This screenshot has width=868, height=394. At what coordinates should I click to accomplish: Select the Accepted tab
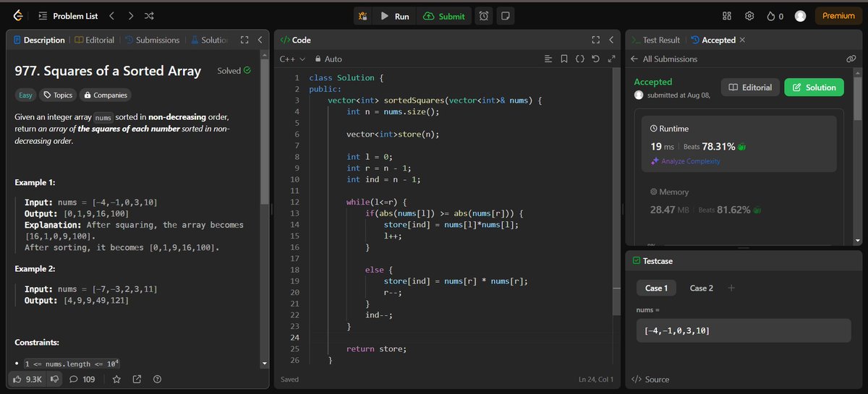713,40
